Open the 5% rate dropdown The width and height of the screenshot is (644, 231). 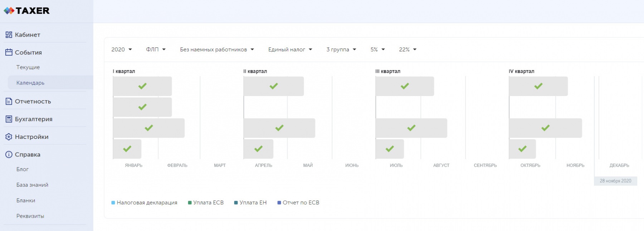coord(377,50)
